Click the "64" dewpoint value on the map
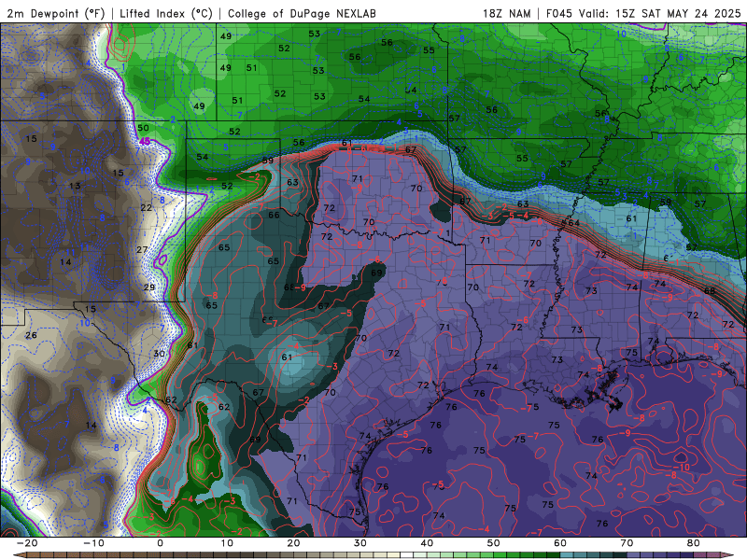This screenshot has width=747, height=560. tap(574, 222)
